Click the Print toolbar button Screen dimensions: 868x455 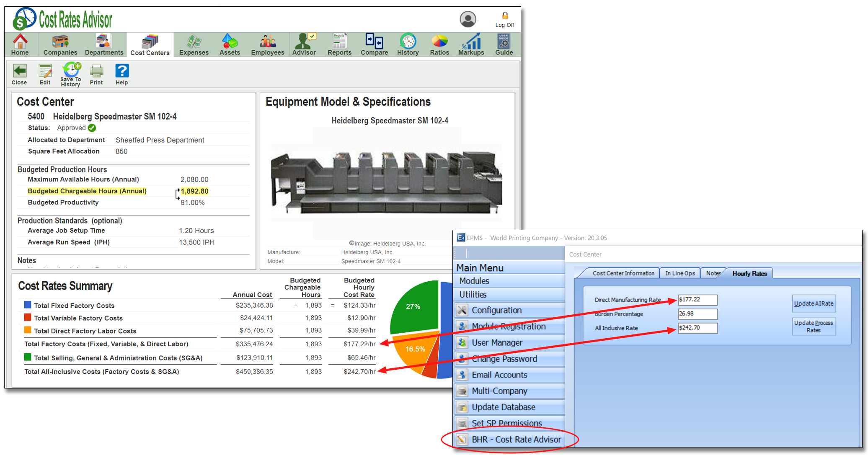tap(96, 75)
